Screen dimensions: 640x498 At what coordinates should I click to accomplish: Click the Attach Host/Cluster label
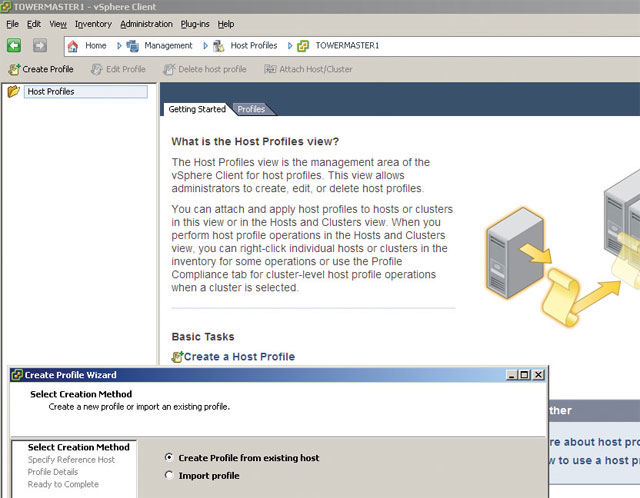click(316, 69)
